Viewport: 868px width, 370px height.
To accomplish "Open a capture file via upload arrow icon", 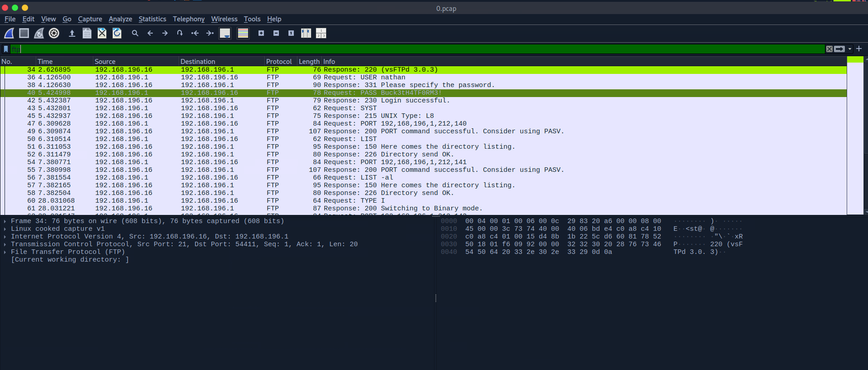I will point(72,33).
